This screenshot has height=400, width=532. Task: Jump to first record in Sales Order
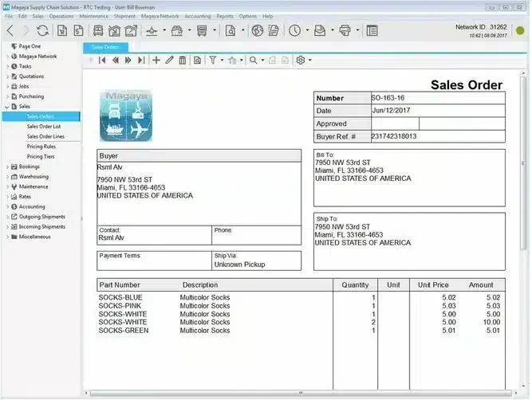coord(102,61)
